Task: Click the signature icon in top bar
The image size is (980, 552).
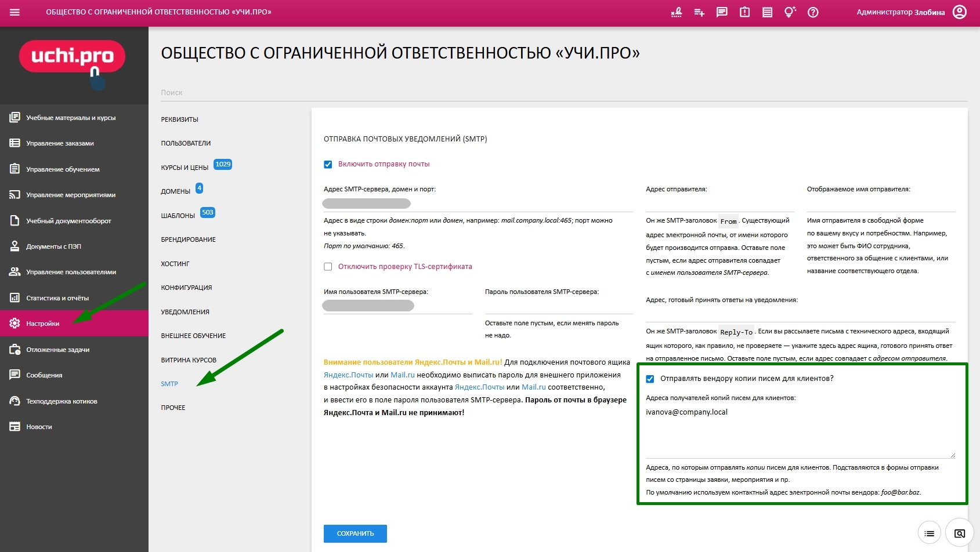Action: tap(677, 12)
